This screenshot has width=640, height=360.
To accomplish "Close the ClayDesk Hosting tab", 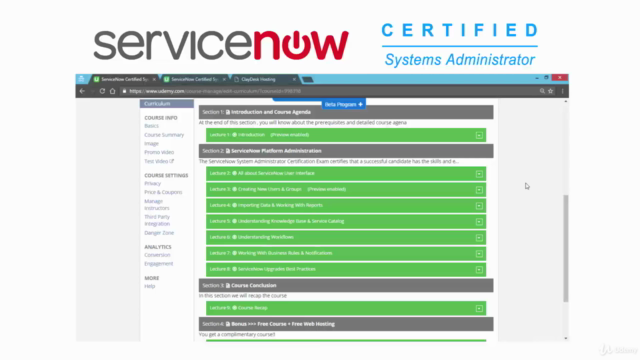I will (x=294, y=79).
